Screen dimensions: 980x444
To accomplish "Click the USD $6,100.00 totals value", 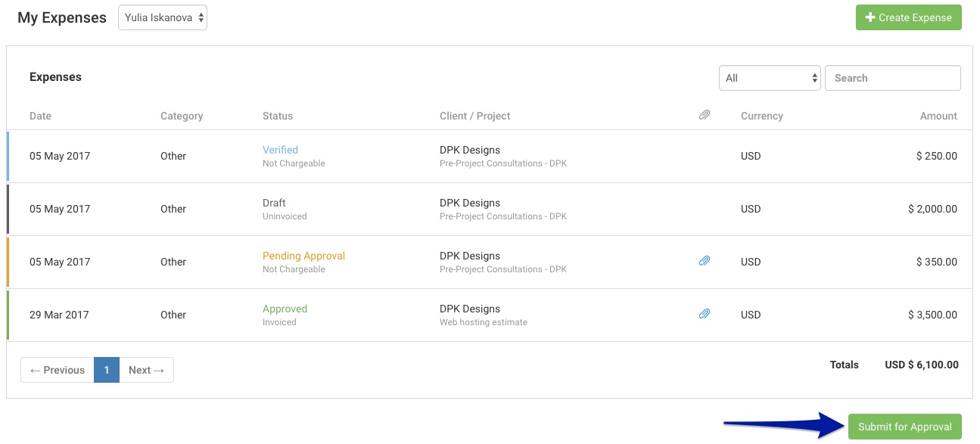I will 922,365.
